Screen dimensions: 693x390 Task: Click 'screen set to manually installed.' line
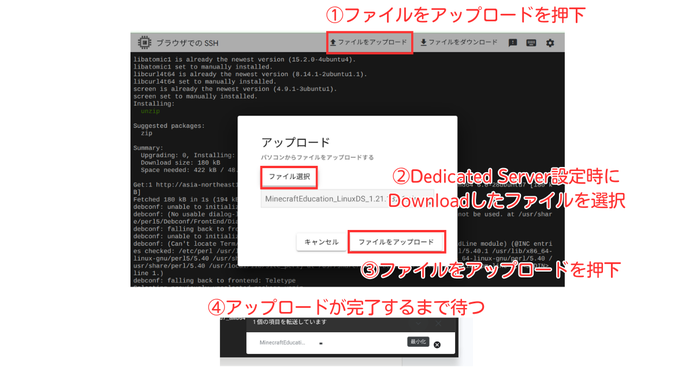(x=195, y=96)
